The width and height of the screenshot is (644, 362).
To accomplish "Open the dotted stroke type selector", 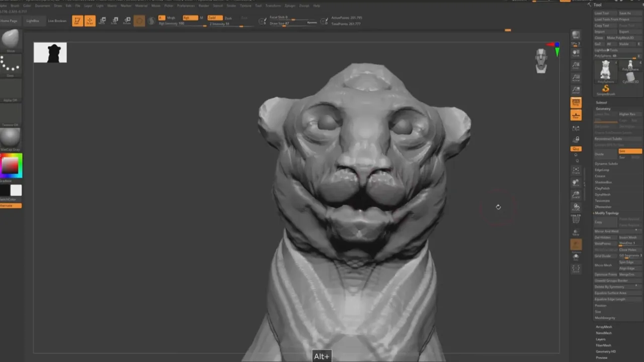I will 11,65.
